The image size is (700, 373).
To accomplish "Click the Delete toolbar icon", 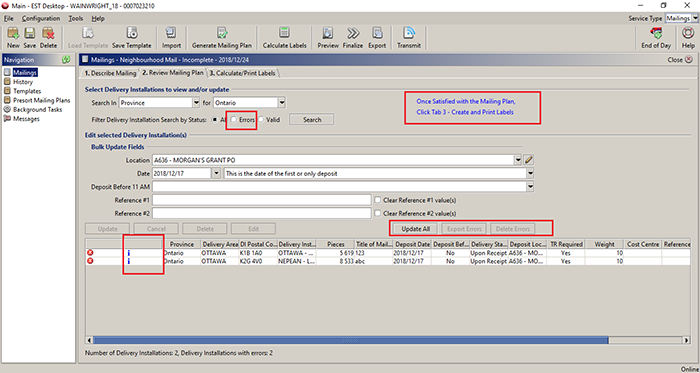I will [48, 33].
